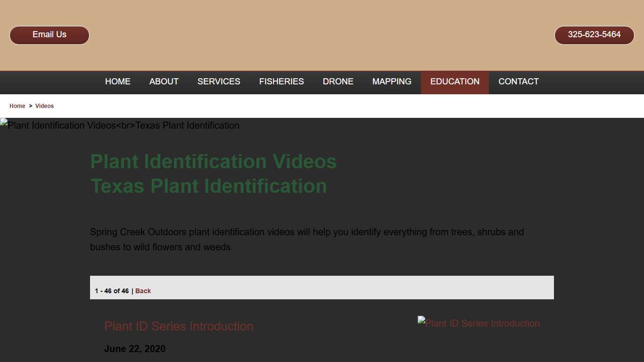Click the Back link above video listings
The width and height of the screenshot is (644, 362).
click(143, 291)
